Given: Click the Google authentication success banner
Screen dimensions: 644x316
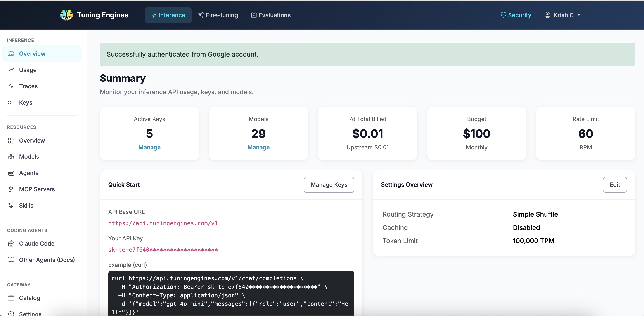Looking at the screenshot, I should tap(367, 54).
